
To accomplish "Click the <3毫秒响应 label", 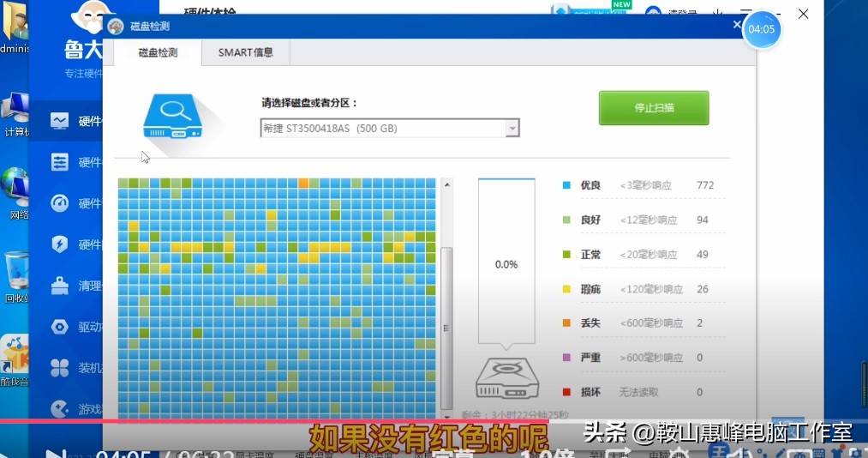I will pos(645,185).
